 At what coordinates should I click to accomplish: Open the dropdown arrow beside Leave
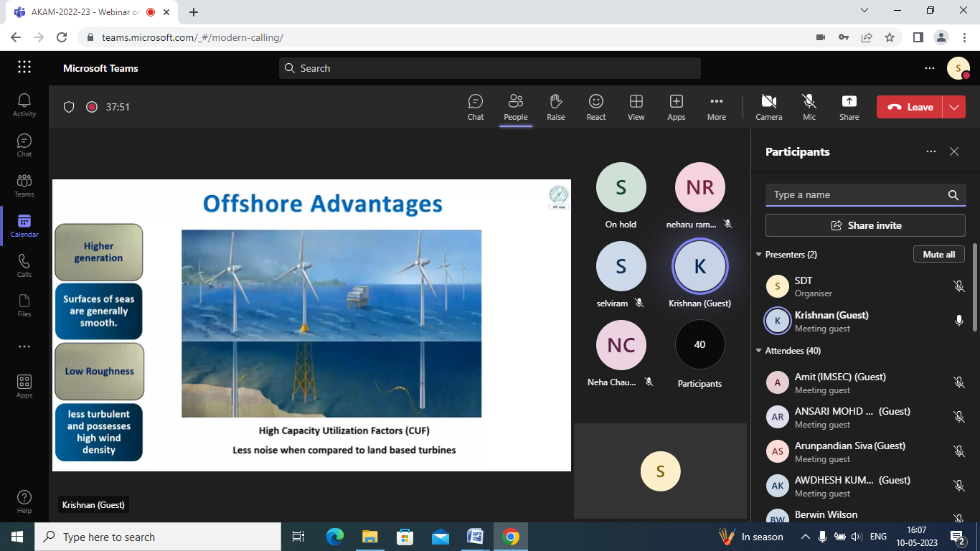(953, 107)
